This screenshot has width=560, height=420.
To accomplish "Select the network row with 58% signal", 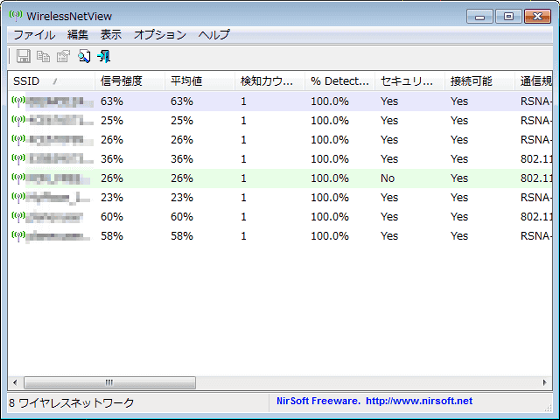I will [280, 236].
